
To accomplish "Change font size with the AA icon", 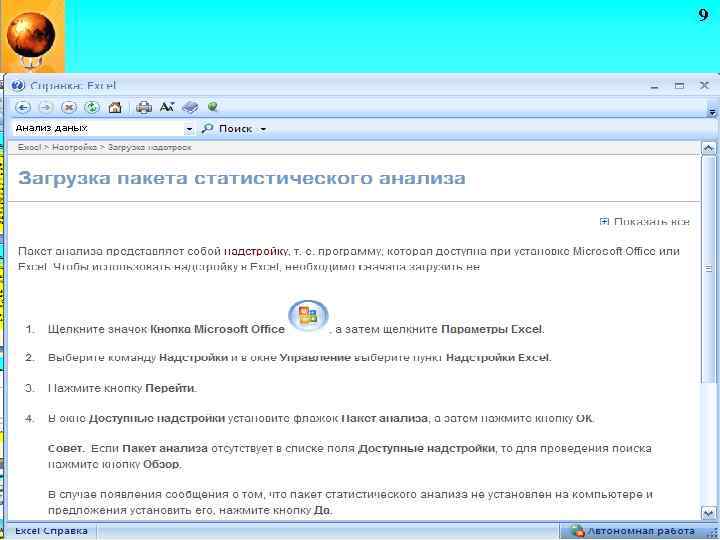I will click(167, 107).
